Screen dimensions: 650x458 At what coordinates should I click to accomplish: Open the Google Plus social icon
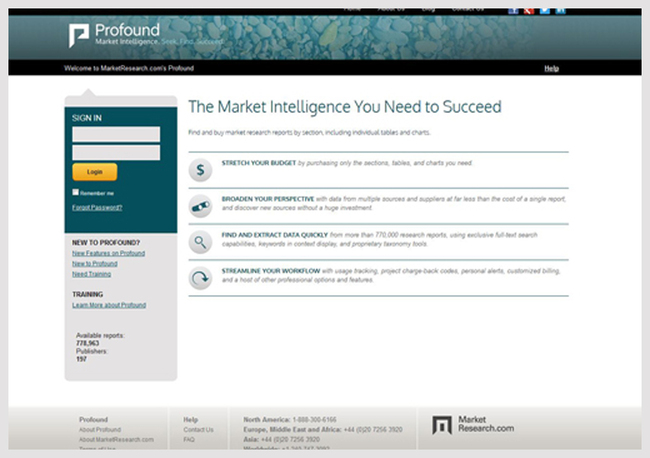529,11
